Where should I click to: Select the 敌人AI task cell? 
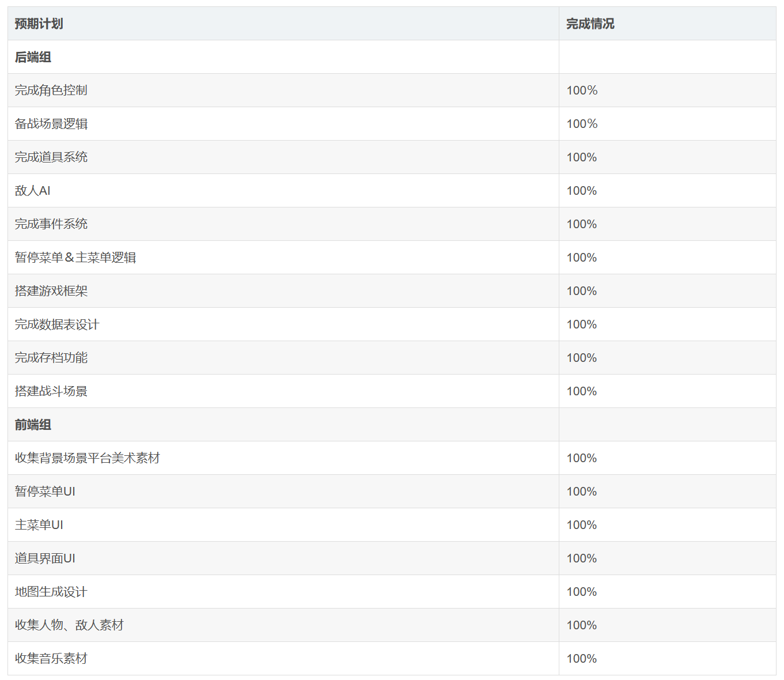(33, 191)
